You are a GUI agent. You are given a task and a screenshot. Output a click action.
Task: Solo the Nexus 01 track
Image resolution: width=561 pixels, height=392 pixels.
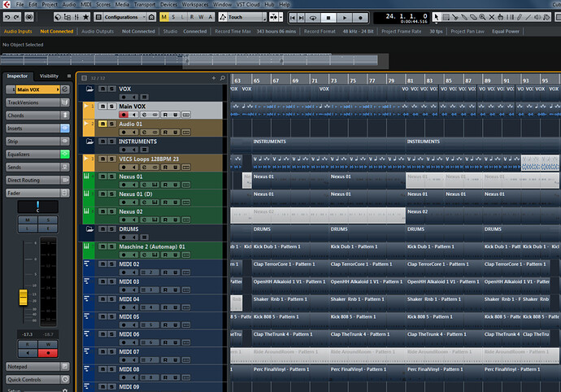click(x=112, y=176)
